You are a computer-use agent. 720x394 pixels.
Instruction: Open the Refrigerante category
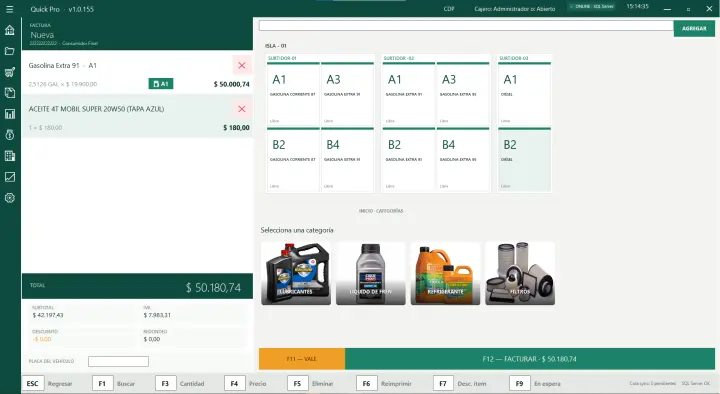[x=445, y=273]
